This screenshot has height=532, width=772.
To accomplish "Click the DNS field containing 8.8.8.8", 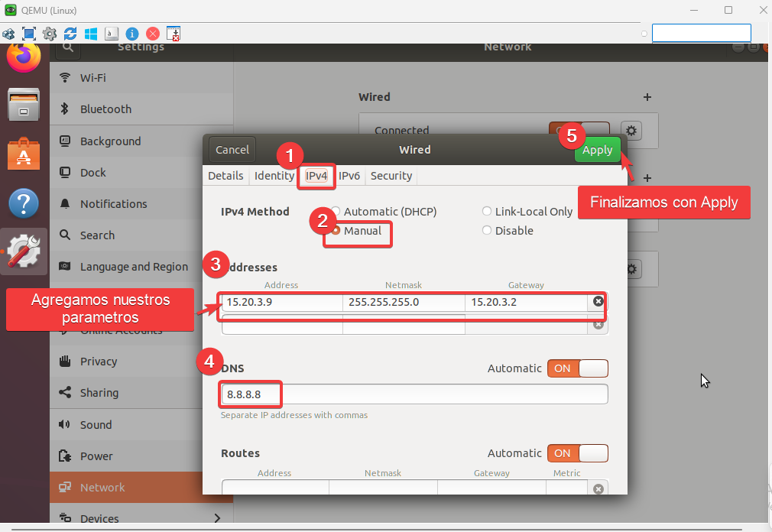I will [x=413, y=394].
